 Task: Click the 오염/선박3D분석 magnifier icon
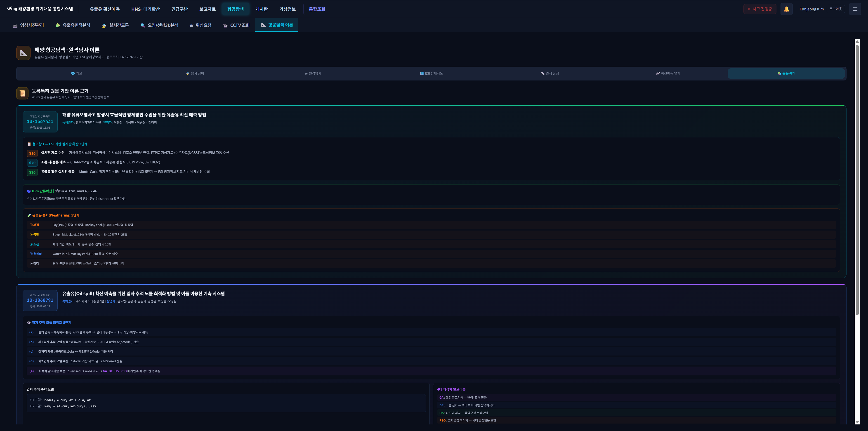point(143,25)
